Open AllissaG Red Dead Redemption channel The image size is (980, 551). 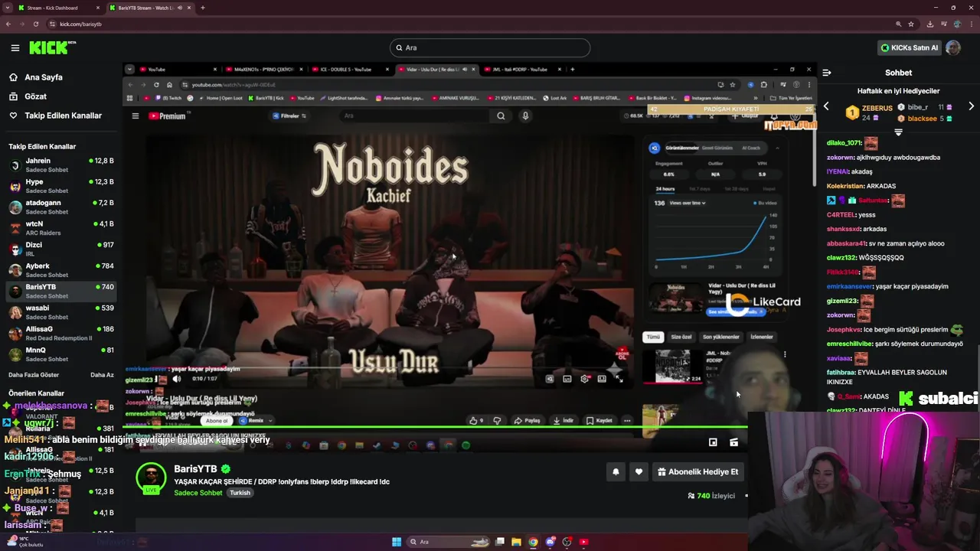[x=61, y=334]
